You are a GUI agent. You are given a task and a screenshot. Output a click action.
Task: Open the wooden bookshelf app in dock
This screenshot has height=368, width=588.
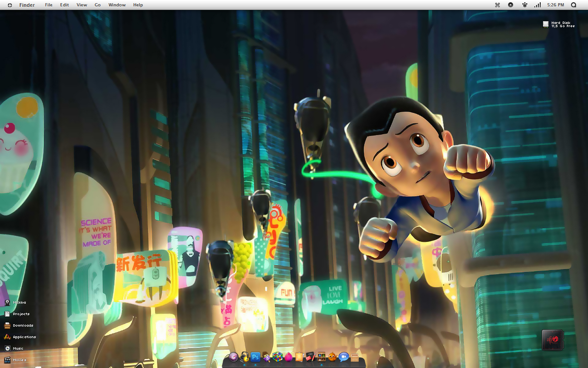322,357
